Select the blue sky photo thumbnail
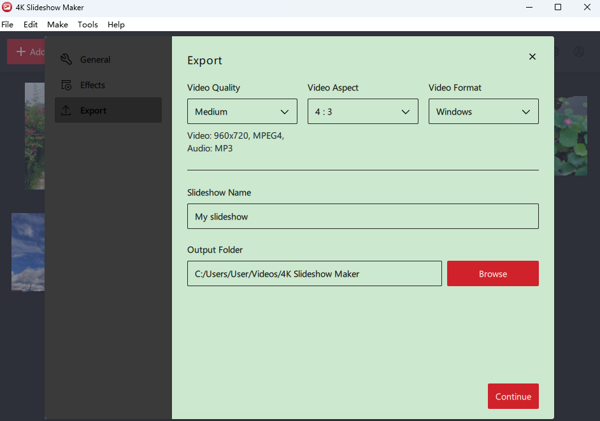 point(27,252)
